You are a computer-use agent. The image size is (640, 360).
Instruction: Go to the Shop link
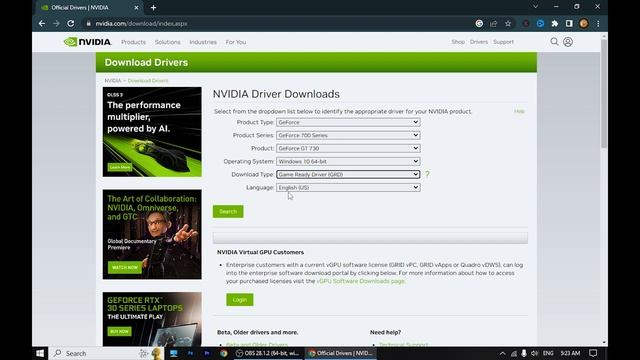458,42
